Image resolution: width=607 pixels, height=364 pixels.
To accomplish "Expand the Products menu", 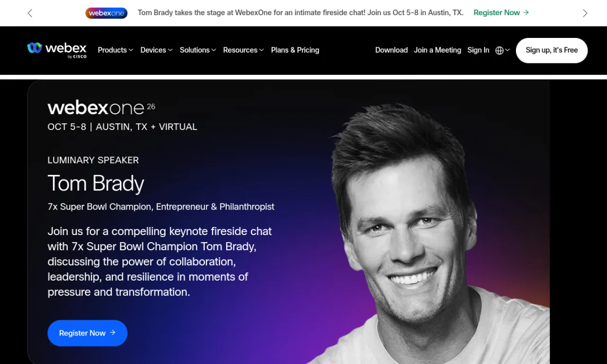I will click(x=115, y=50).
